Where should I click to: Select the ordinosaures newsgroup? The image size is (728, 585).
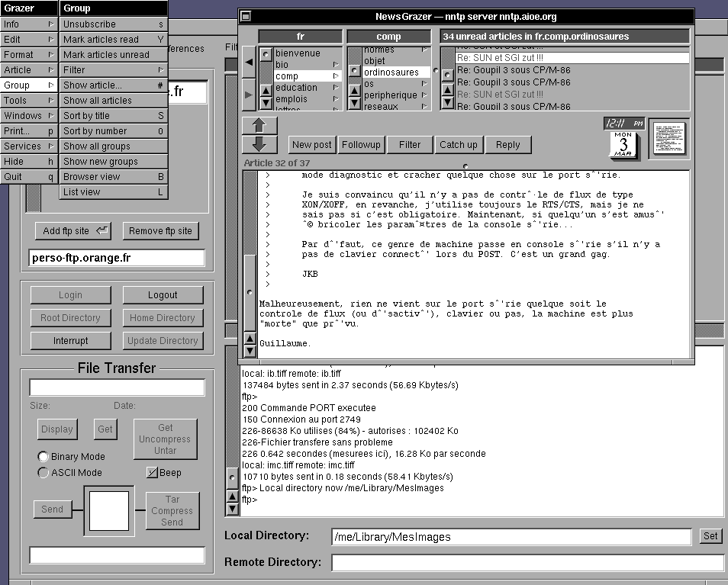(x=395, y=72)
